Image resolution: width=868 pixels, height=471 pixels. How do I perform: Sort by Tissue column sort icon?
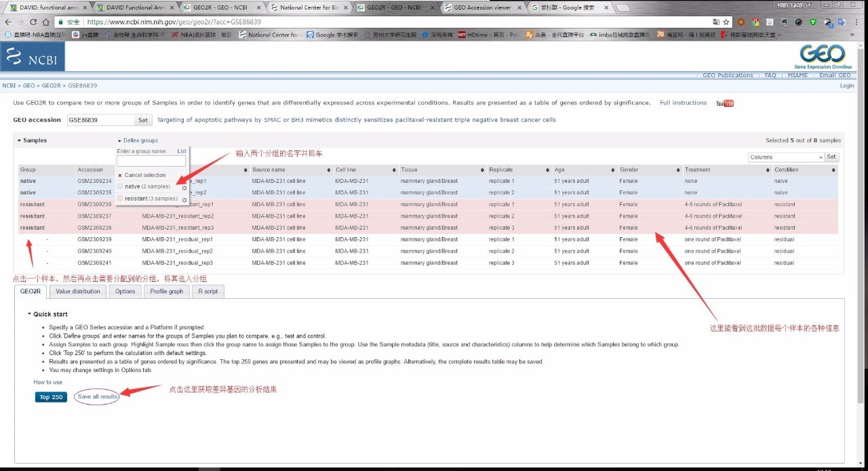[x=481, y=170]
